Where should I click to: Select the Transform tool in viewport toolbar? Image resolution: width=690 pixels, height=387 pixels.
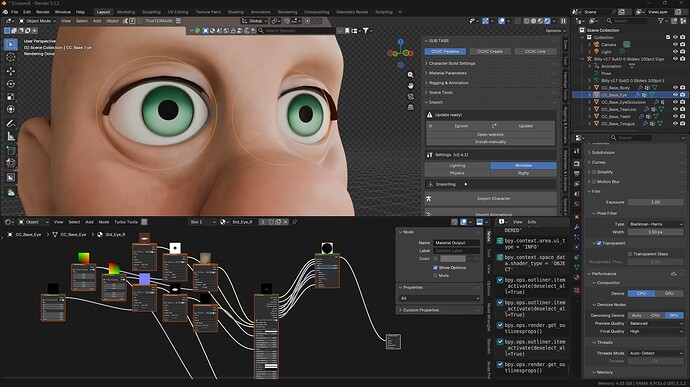click(x=11, y=109)
